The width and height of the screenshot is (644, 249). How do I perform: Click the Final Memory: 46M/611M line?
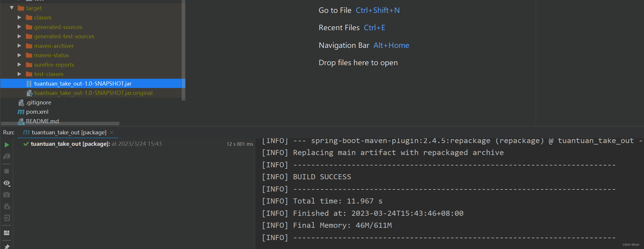[x=327, y=225]
